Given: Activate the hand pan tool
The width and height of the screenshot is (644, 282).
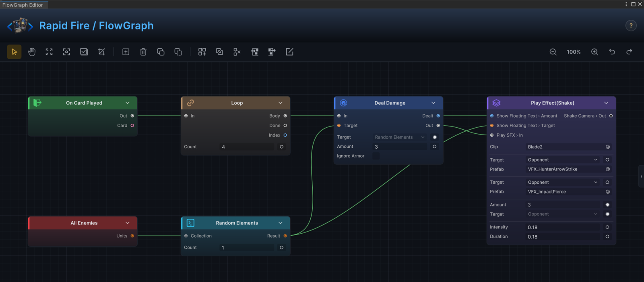Looking at the screenshot, I should pos(32,52).
